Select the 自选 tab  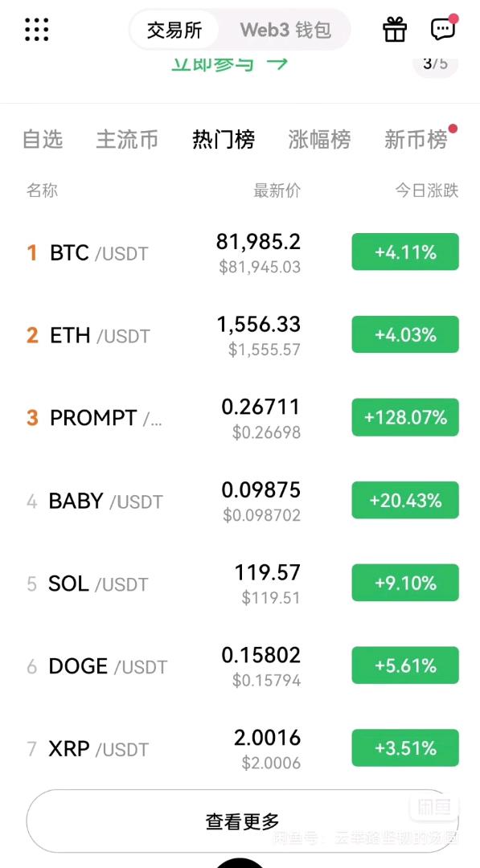click(43, 140)
